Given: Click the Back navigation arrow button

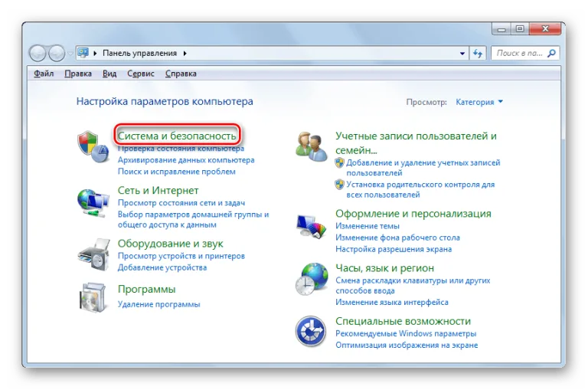Looking at the screenshot, I should 38,54.
